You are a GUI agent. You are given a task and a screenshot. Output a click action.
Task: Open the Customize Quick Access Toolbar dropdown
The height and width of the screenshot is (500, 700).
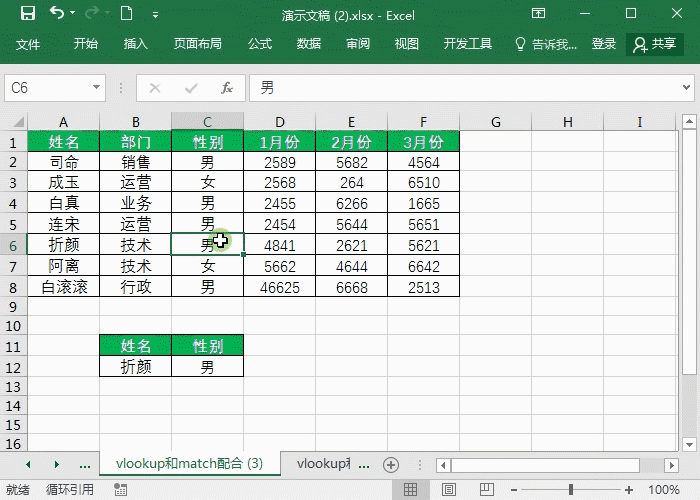(x=153, y=14)
